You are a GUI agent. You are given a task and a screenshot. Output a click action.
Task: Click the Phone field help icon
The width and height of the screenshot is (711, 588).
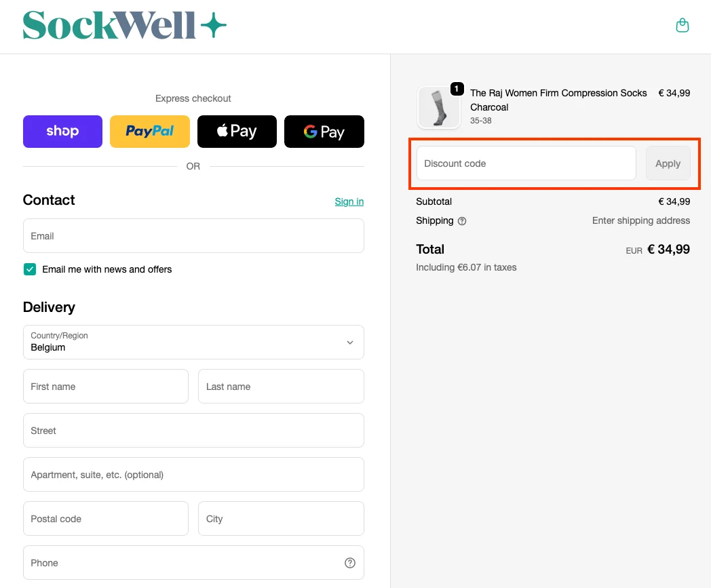tap(350, 562)
